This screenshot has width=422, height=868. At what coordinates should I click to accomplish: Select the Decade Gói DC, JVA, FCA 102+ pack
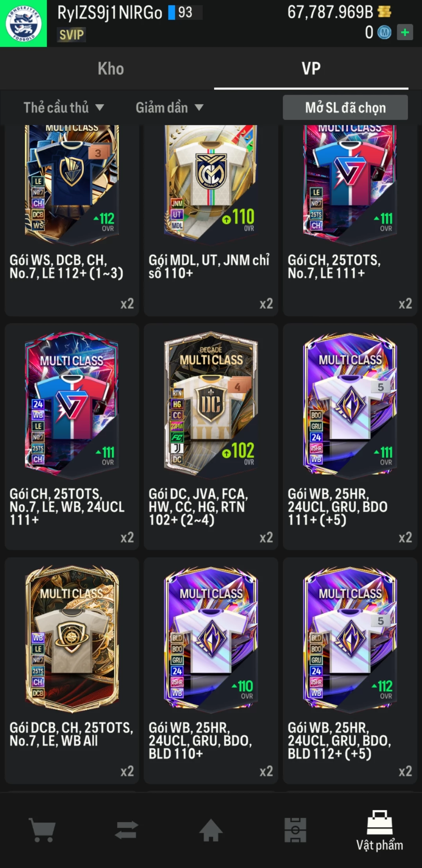[211, 436]
